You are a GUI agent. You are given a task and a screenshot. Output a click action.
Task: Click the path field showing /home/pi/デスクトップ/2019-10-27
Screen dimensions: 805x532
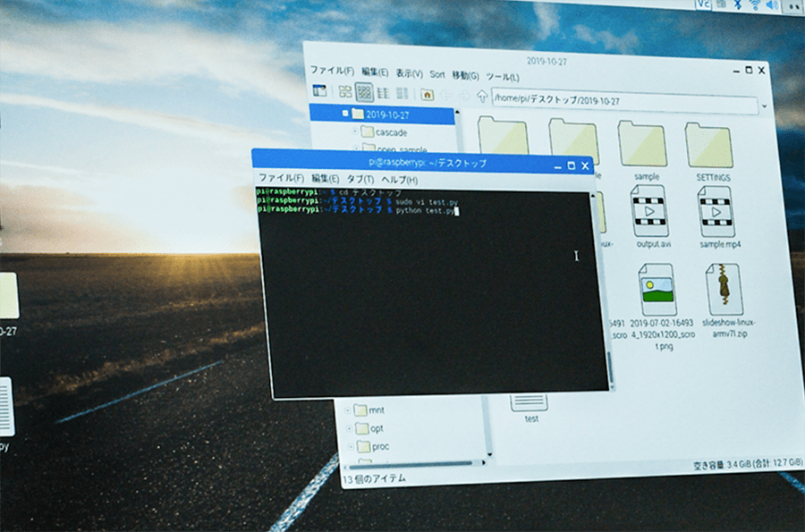[624, 100]
